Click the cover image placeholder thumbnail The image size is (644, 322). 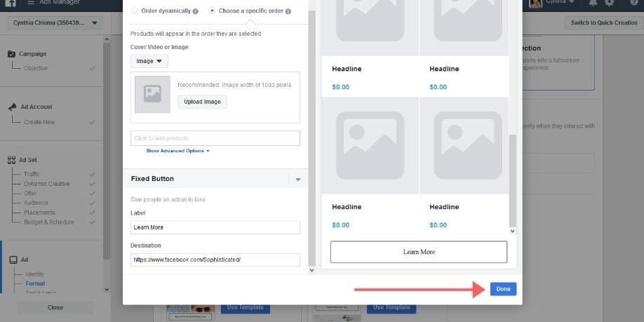[x=152, y=94]
